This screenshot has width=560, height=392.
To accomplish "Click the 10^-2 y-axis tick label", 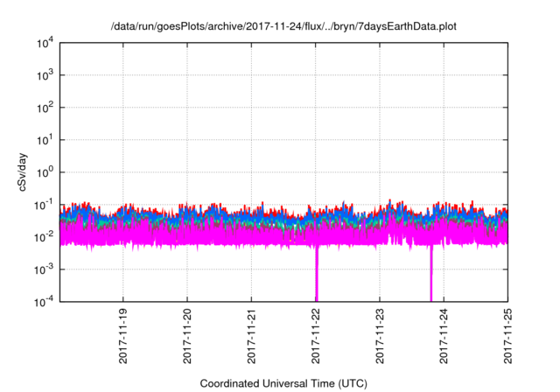I will [45, 237].
